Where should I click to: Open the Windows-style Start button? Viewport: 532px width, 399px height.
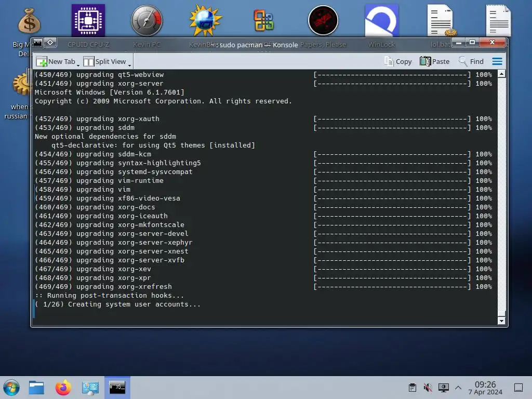coord(11,388)
